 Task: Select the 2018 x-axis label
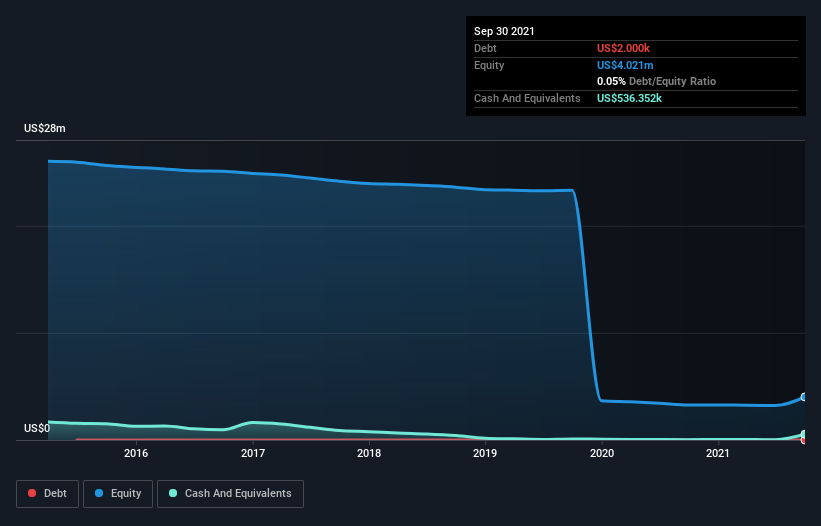pyautogui.click(x=369, y=453)
